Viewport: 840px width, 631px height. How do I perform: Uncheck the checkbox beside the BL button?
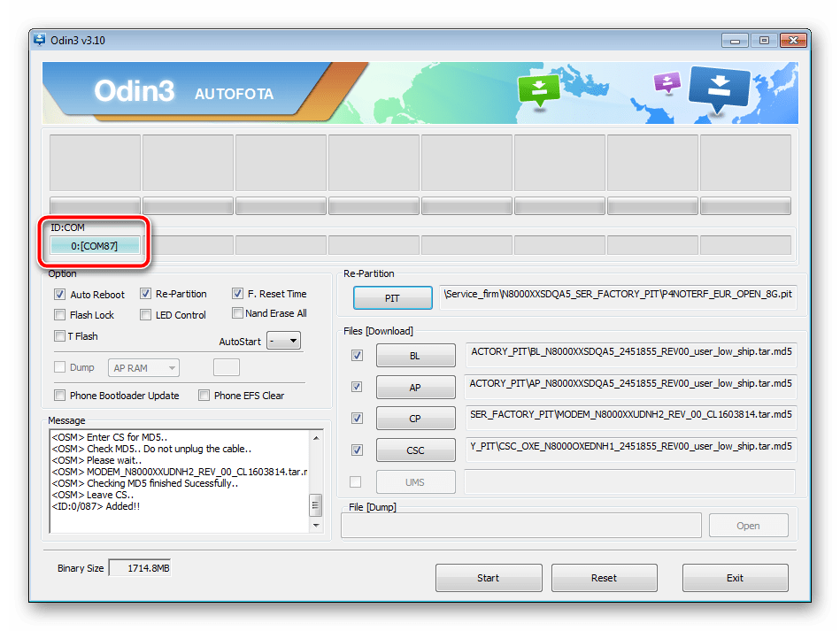coord(357,355)
